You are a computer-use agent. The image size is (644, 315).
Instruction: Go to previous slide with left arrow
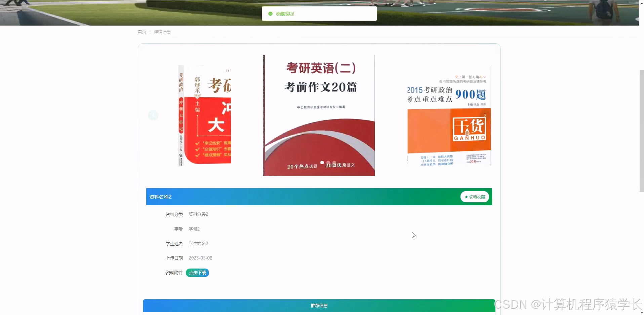(153, 115)
